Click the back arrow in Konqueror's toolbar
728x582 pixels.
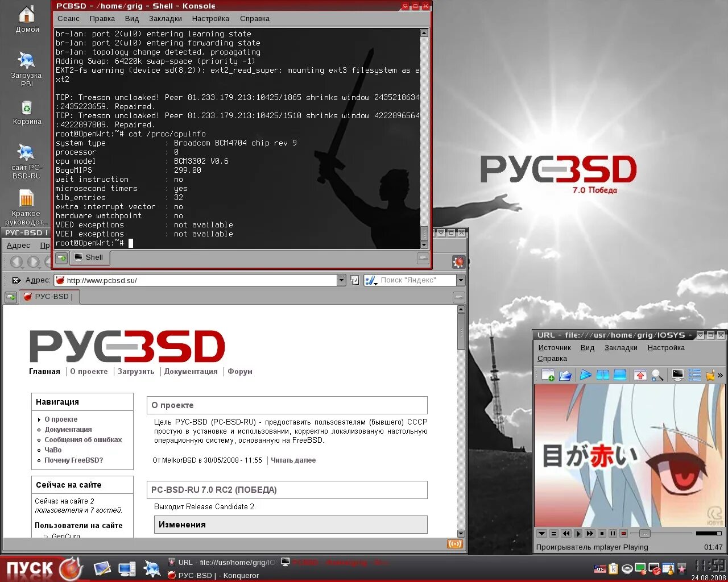click(x=16, y=262)
